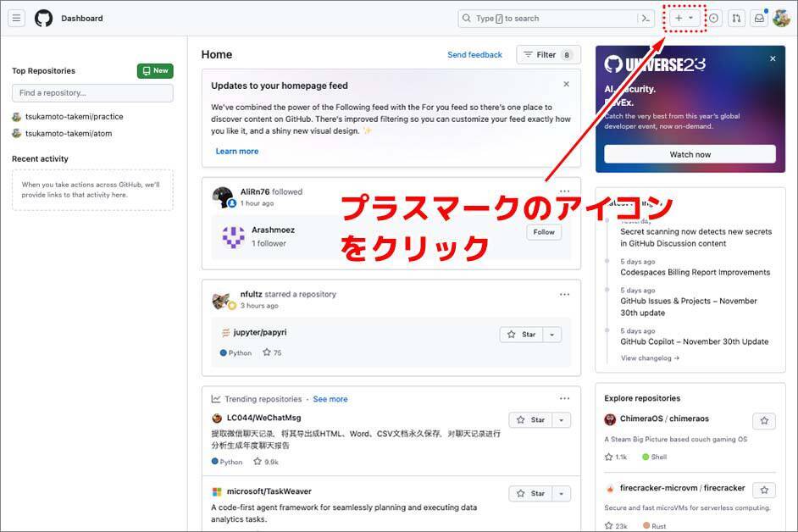This screenshot has width=798, height=532.
Task: Click the 75 stars count on papyri
Action: tap(272, 352)
